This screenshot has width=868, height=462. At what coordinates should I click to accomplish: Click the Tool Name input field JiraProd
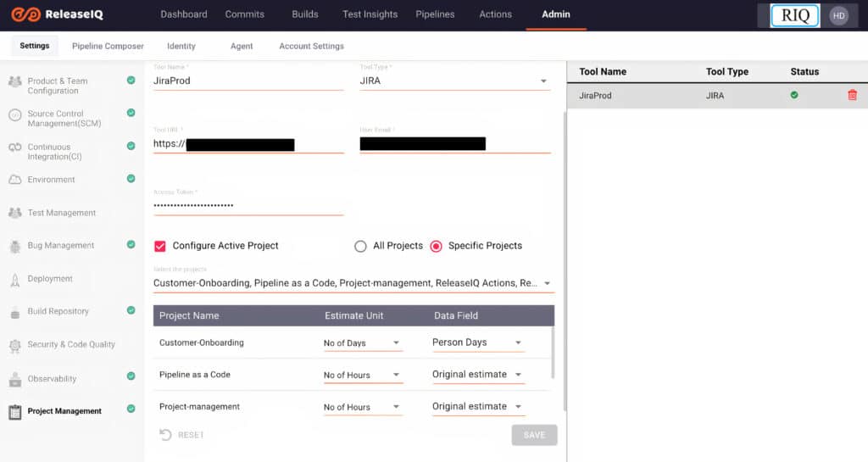[248, 81]
